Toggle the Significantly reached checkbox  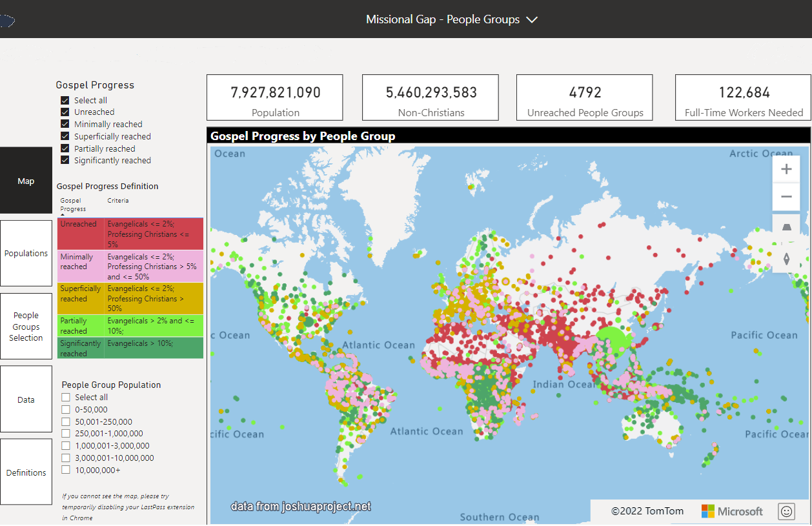point(65,160)
